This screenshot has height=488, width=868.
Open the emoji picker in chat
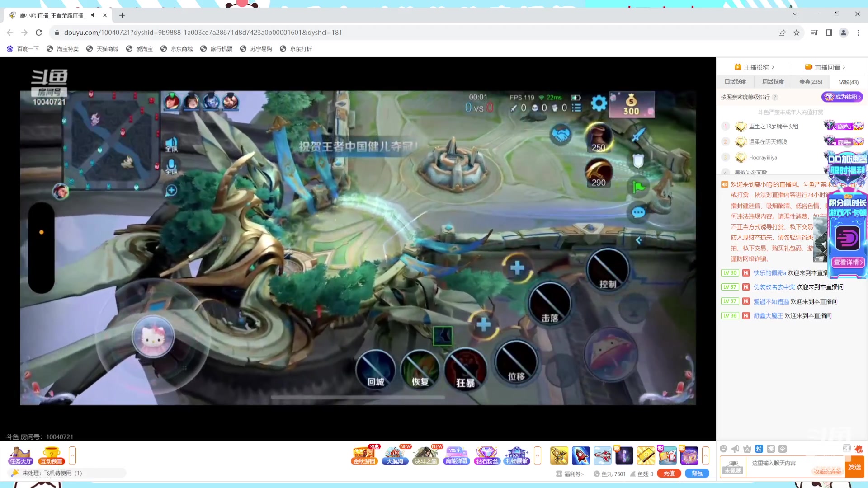[x=724, y=449]
